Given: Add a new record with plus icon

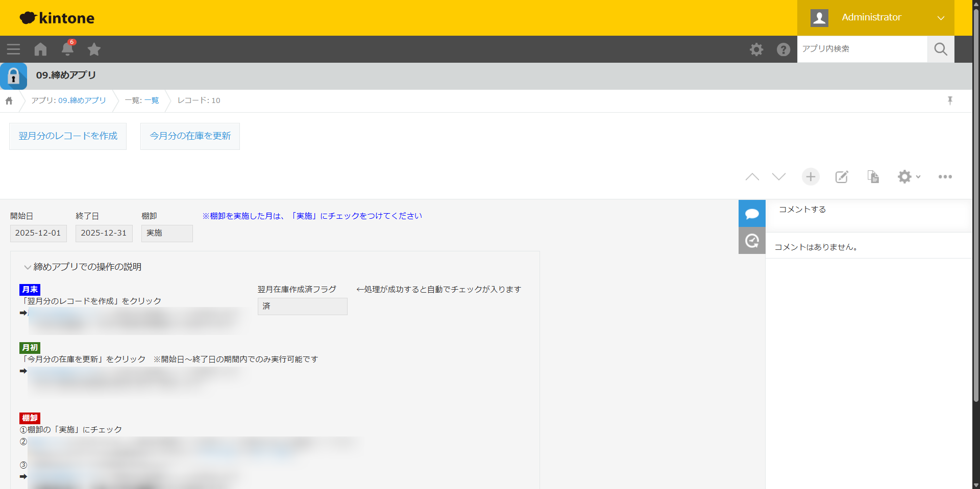Looking at the screenshot, I should (811, 177).
